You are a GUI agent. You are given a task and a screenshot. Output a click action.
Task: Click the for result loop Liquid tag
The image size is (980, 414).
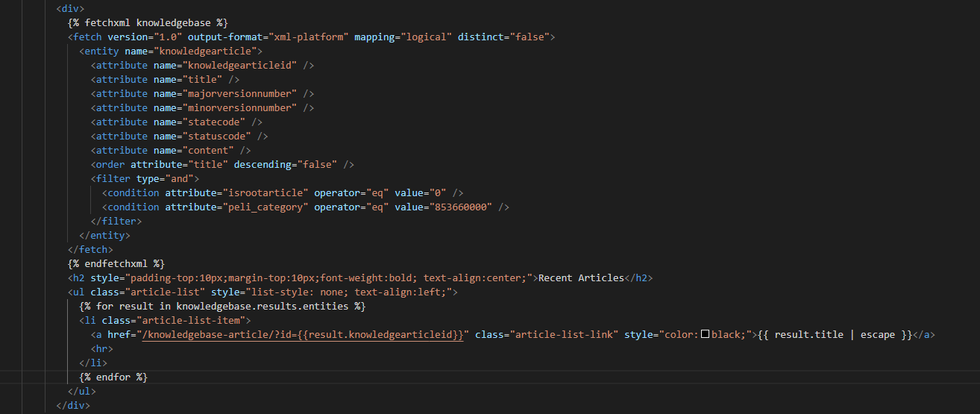(223, 307)
